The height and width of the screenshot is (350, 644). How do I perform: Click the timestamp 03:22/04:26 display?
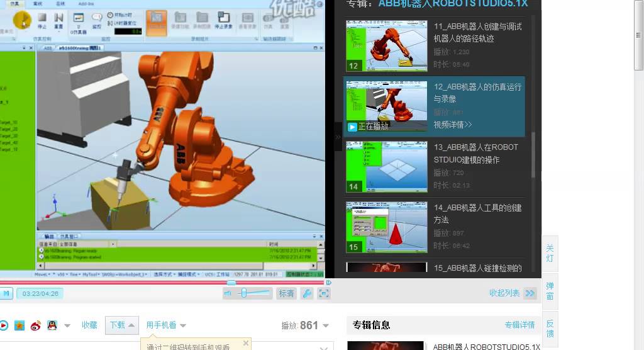pyautogui.click(x=40, y=293)
